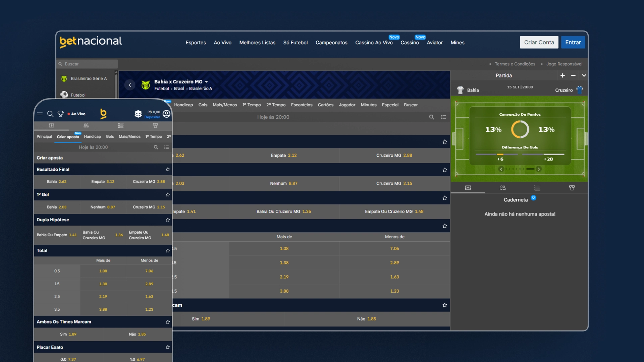
Task: Open the user profile icon on mobile
Action: 166,114
